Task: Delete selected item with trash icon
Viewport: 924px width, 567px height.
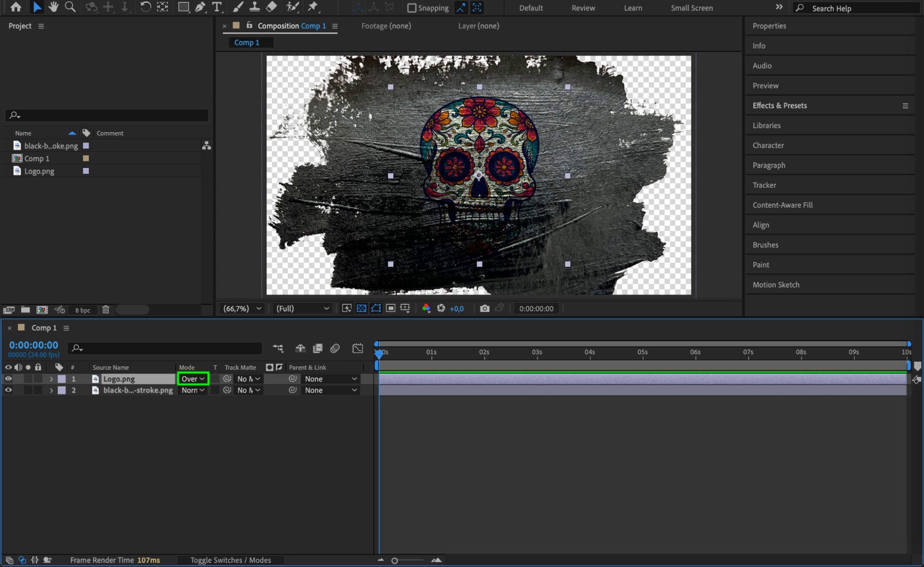Action: [x=105, y=310]
